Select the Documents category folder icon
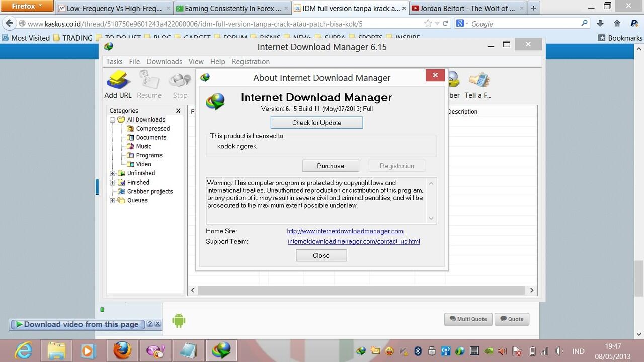This screenshot has height=362, width=644. (130, 137)
